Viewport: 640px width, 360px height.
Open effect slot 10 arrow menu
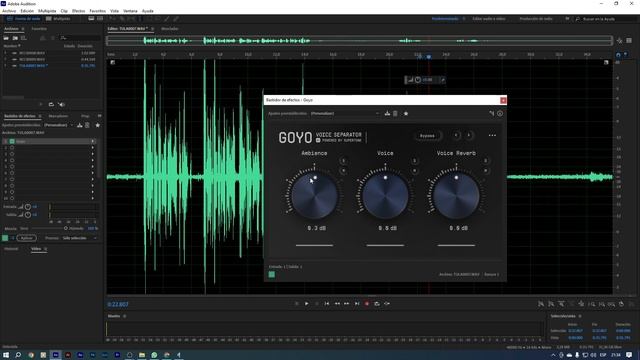pos(93,198)
